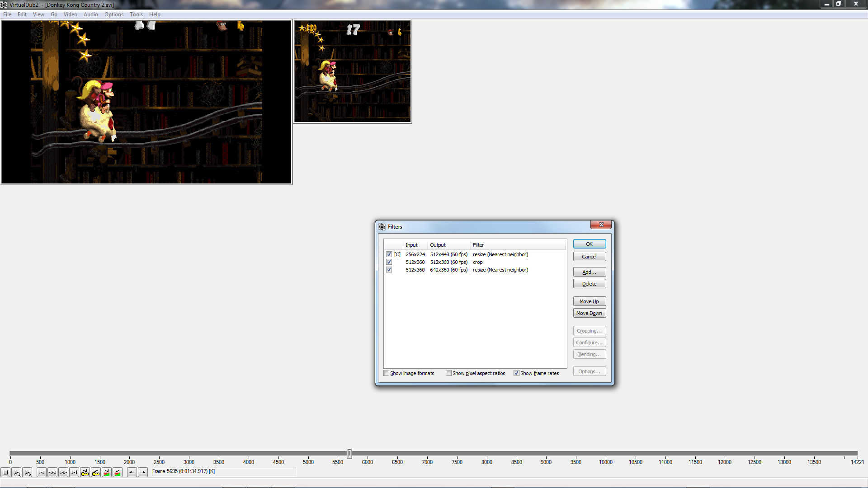Click the Move Down button
The image size is (868, 488).
(x=590, y=313)
